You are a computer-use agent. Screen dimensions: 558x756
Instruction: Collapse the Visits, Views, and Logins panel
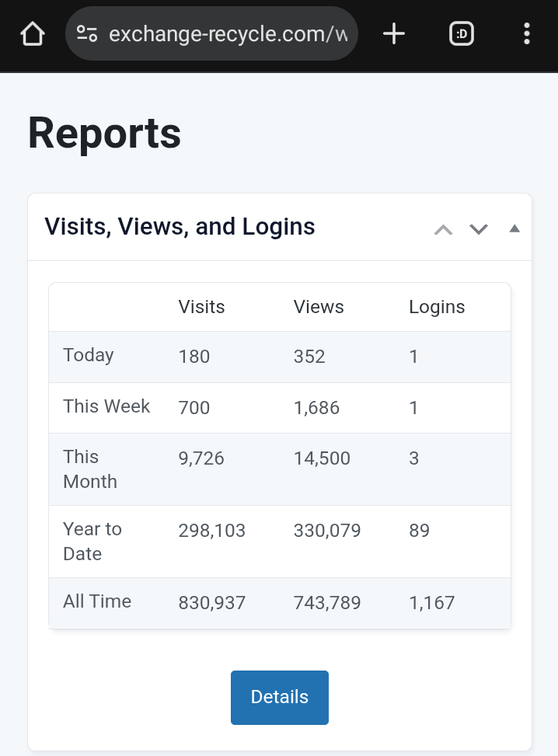514,228
